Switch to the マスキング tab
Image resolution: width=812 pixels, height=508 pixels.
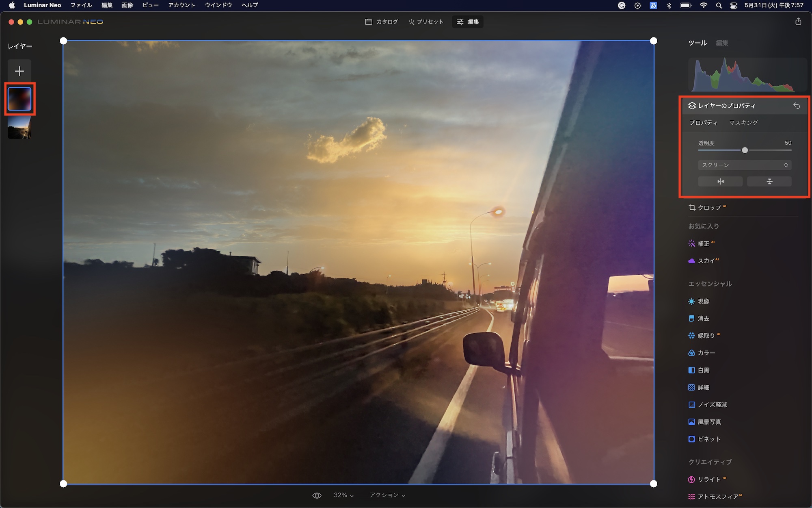(x=743, y=123)
